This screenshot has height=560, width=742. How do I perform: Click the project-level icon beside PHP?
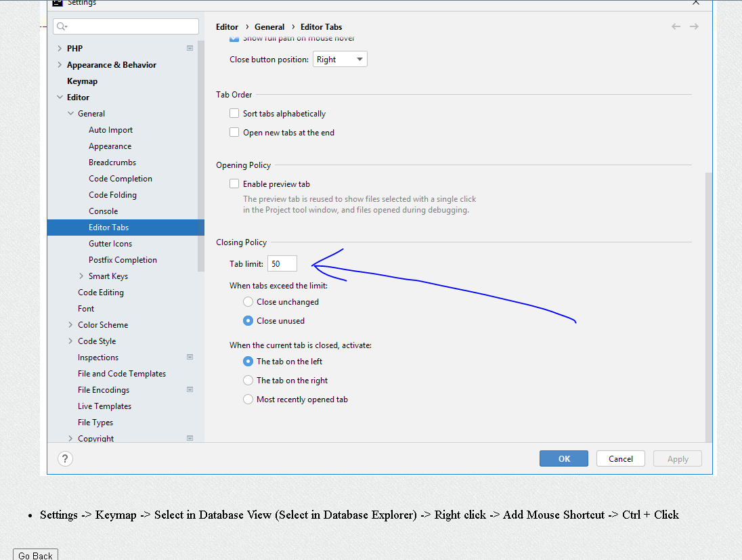(190, 48)
